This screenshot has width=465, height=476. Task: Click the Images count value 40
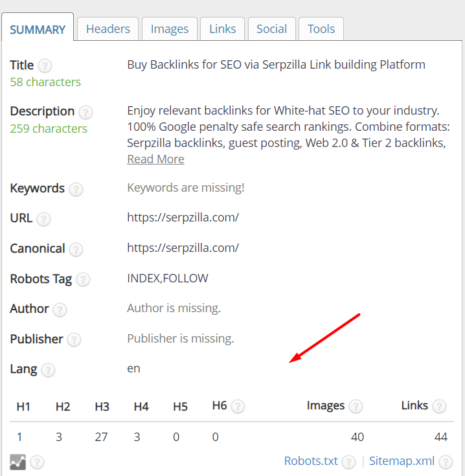click(x=357, y=437)
